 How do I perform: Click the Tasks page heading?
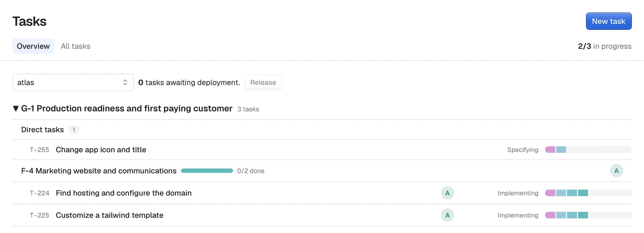pyautogui.click(x=29, y=21)
